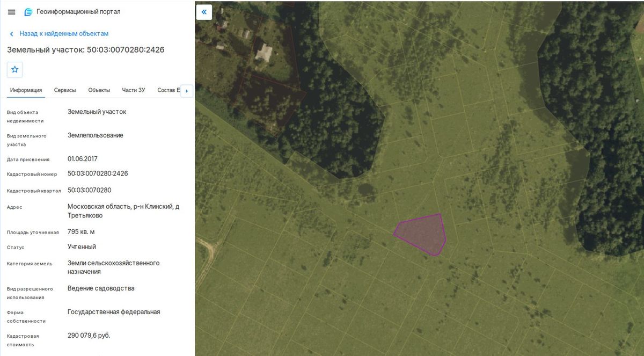Click the house building on the satellite map

[x=264, y=53]
